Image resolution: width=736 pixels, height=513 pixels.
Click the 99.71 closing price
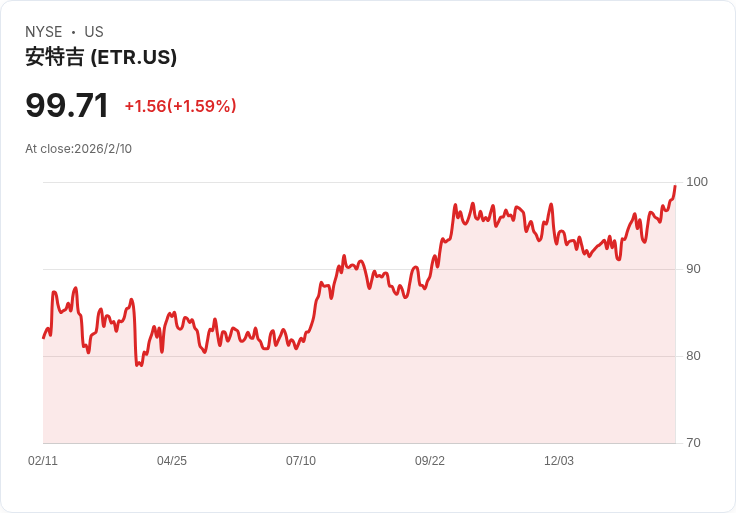[x=67, y=106]
